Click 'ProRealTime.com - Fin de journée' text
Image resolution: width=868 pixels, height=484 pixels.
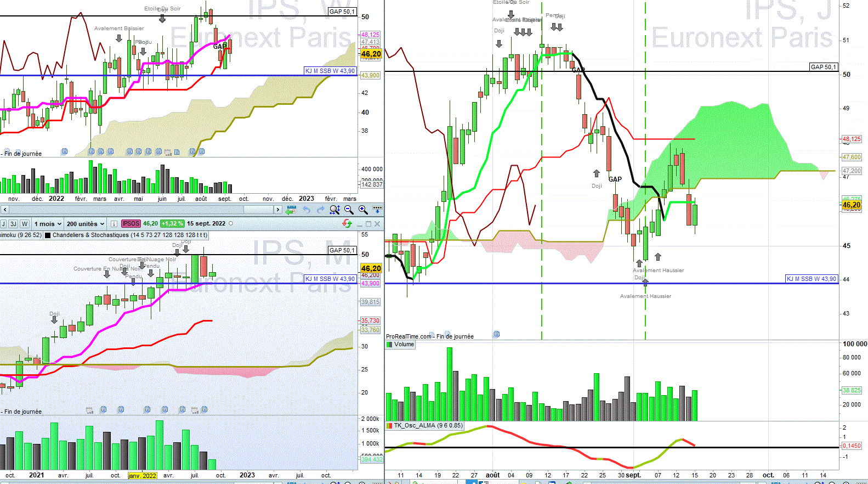pos(430,336)
